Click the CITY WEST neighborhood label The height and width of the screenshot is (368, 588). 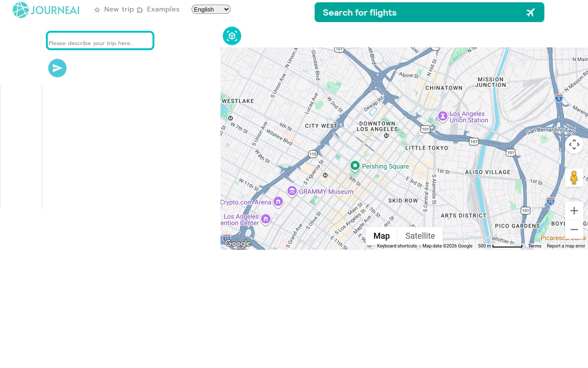[321, 126]
